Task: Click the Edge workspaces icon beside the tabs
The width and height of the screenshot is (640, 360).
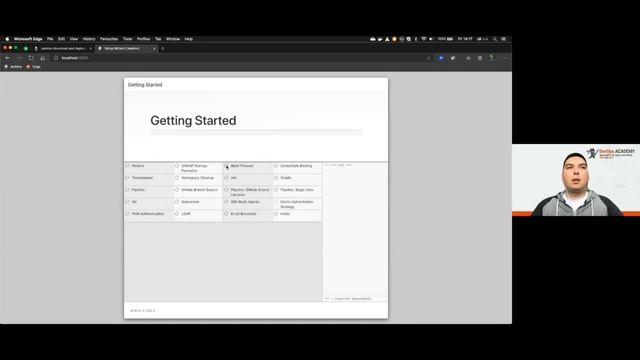Action: (x=26, y=49)
